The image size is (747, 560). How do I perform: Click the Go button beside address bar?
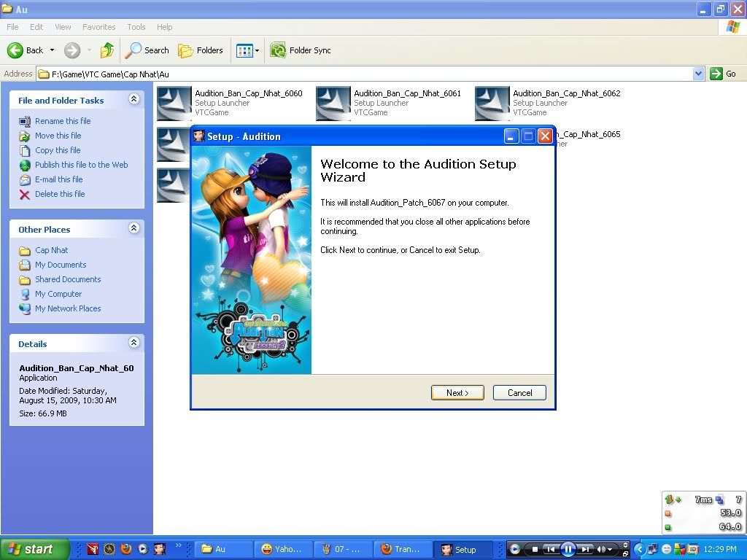[x=723, y=74]
